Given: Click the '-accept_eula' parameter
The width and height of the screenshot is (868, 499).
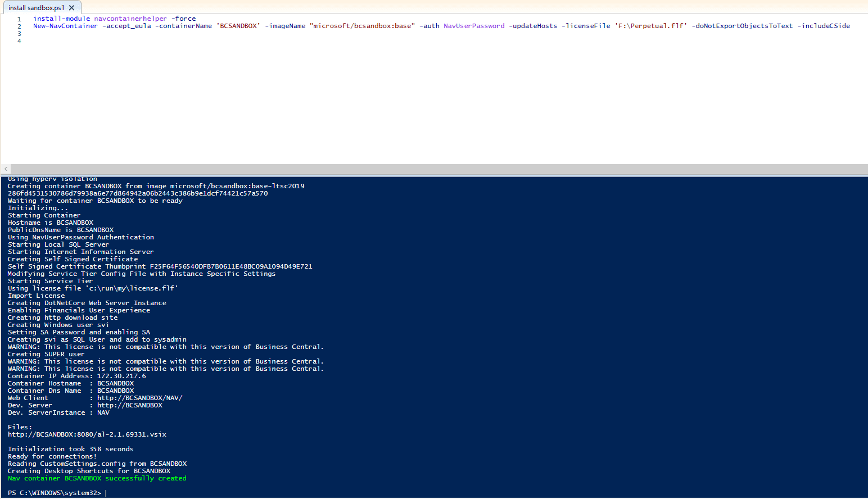Looking at the screenshot, I should click(126, 26).
